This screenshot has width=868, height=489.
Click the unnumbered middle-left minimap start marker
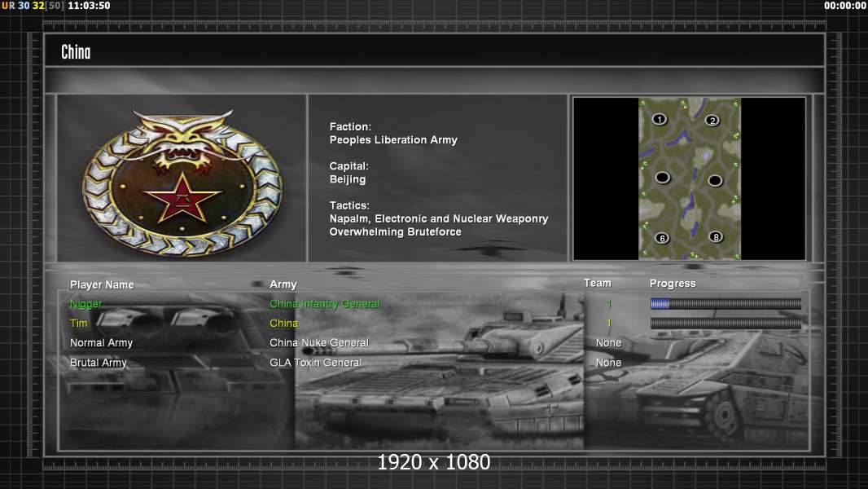(663, 178)
